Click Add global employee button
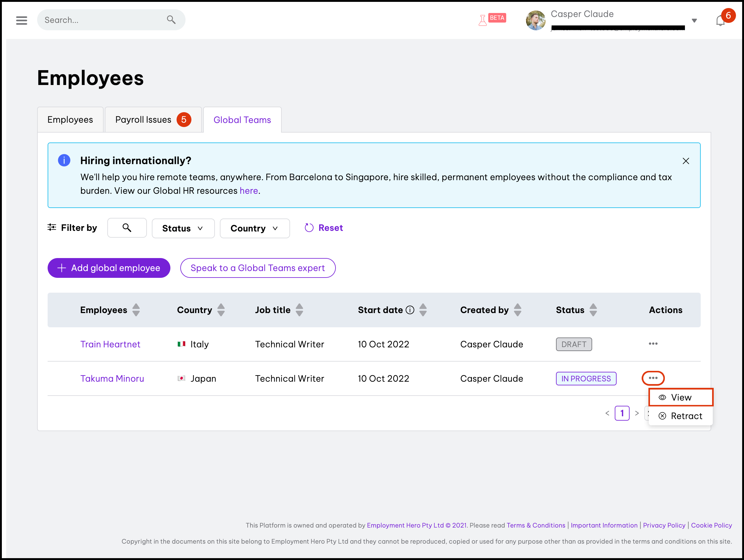 click(x=109, y=268)
